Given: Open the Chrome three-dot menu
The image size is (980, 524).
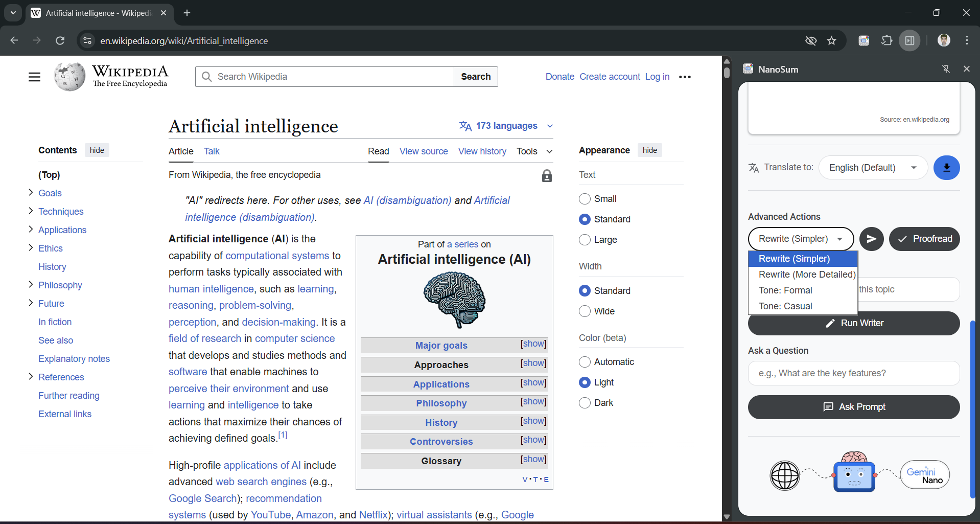Looking at the screenshot, I should coord(967,40).
